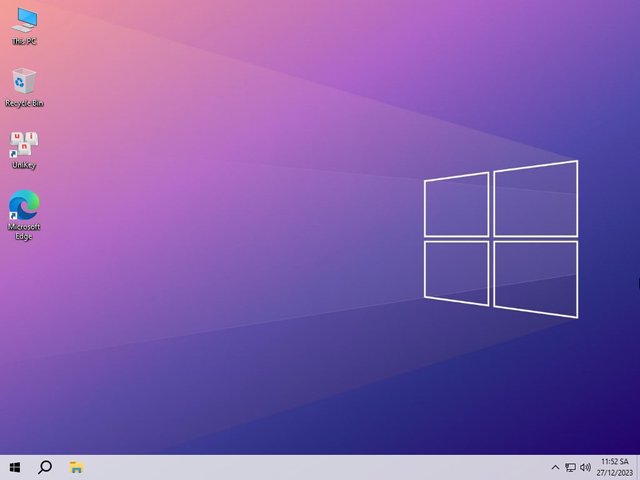Screen dimensions: 640x480
Task: Open the Windows Start menu
Action: click(15, 467)
